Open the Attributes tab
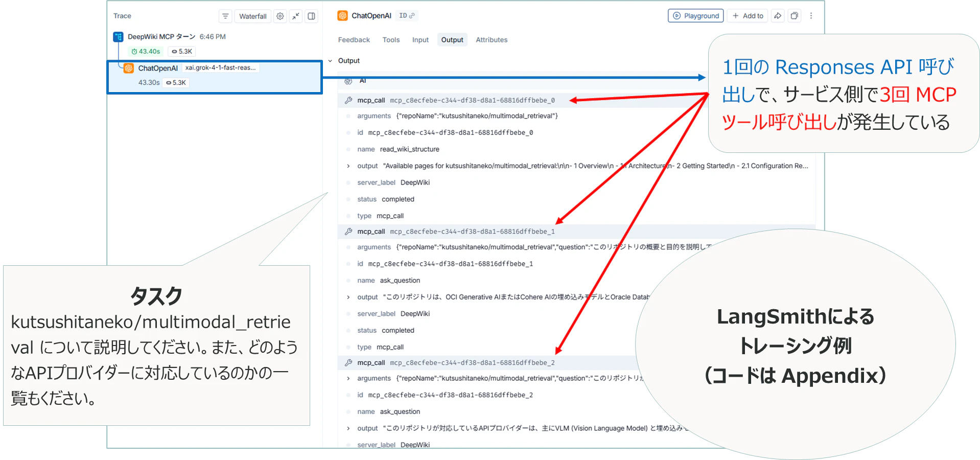Image resolution: width=980 pixels, height=460 pixels. click(x=492, y=40)
